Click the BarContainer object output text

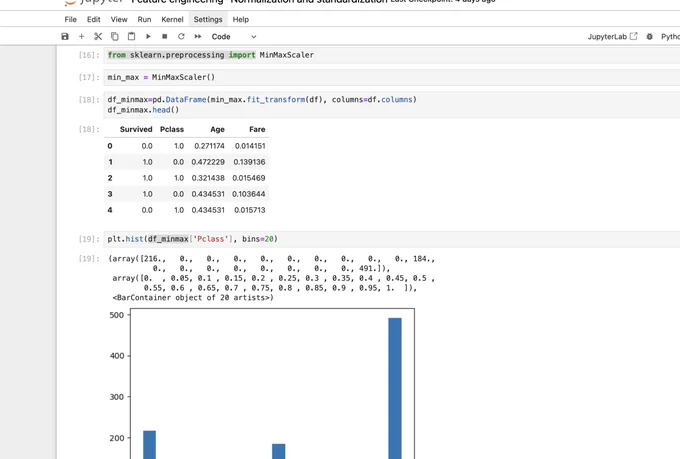193,298
